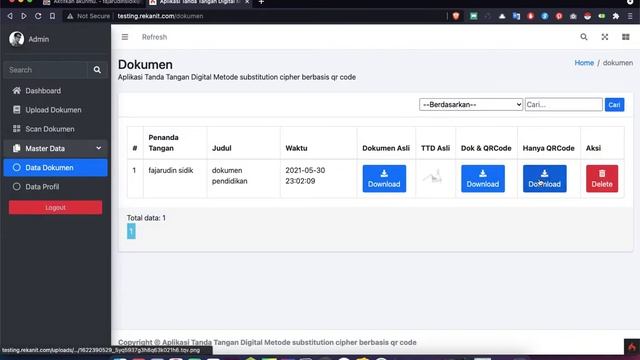Download under Dok & QRCode column
This screenshot has width=640, height=360.
pyautogui.click(x=483, y=179)
